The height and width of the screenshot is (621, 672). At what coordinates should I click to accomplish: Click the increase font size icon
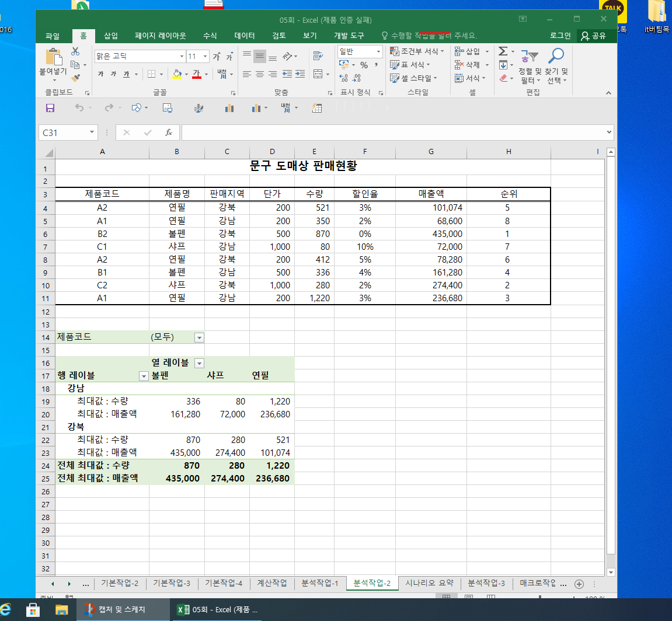217,56
